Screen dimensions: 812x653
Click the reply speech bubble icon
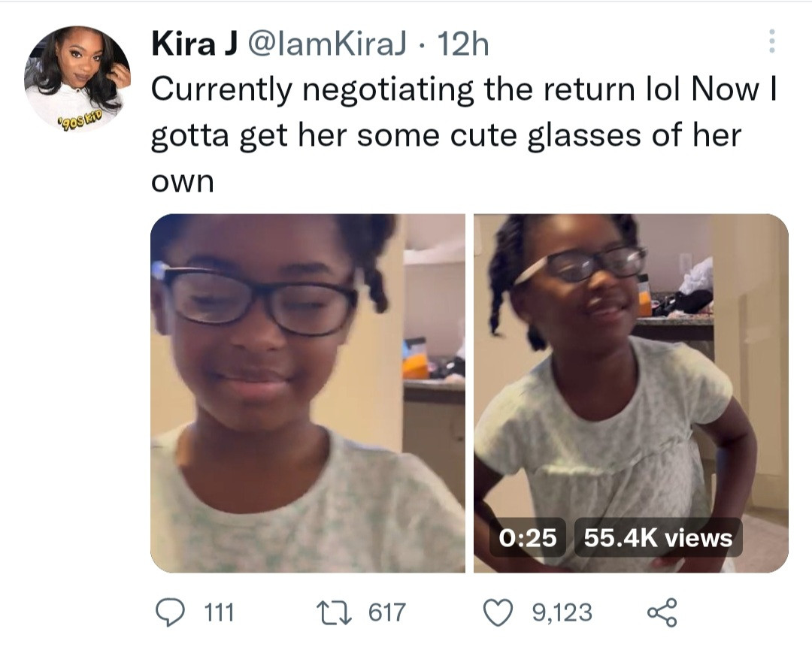pos(171,612)
